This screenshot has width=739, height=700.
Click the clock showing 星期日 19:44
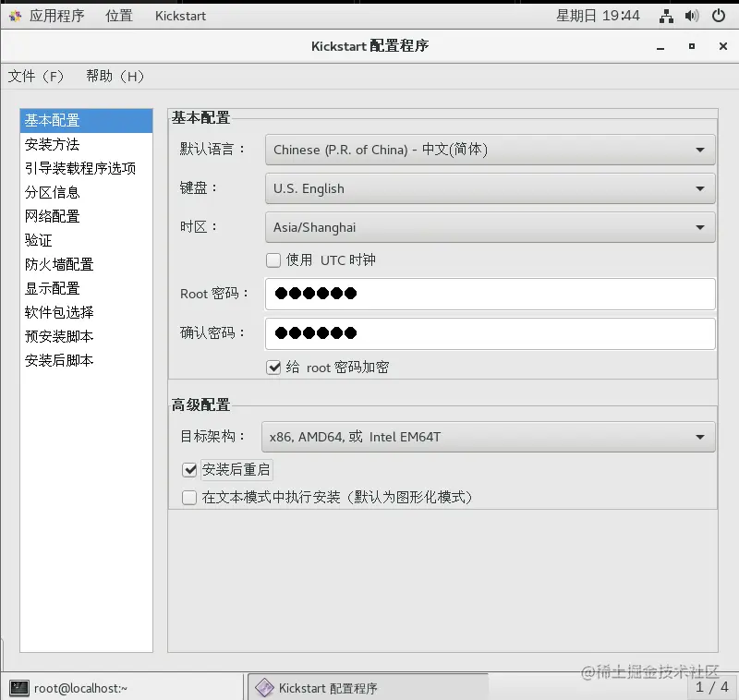pyautogui.click(x=598, y=16)
